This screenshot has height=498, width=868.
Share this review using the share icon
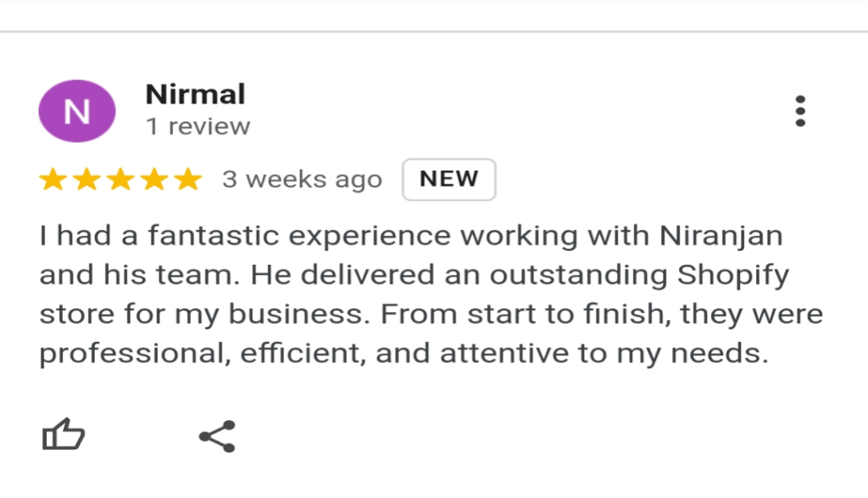click(217, 437)
